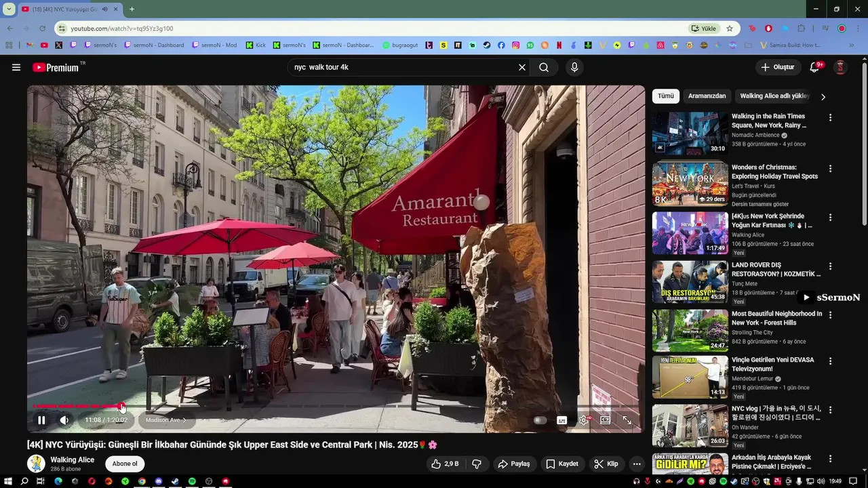This screenshot has width=868, height=488.
Task: Open bugraogut bookmark
Action: (400, 45)
